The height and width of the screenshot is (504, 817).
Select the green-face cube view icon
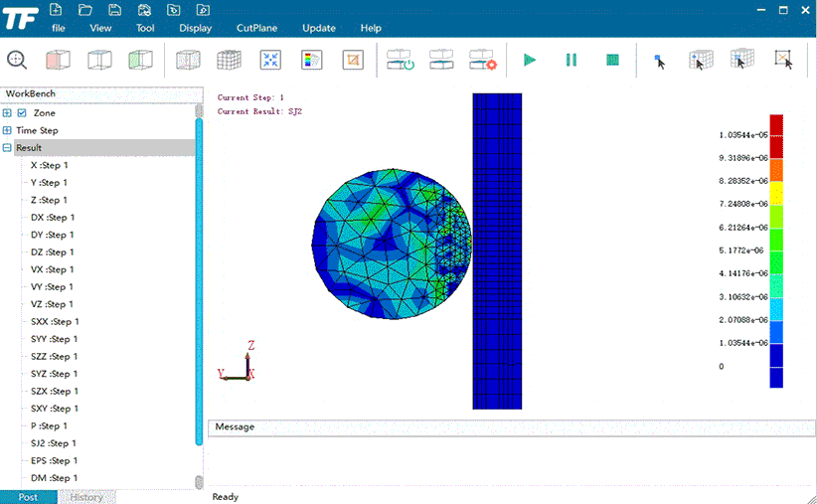[x=141, y=60]
